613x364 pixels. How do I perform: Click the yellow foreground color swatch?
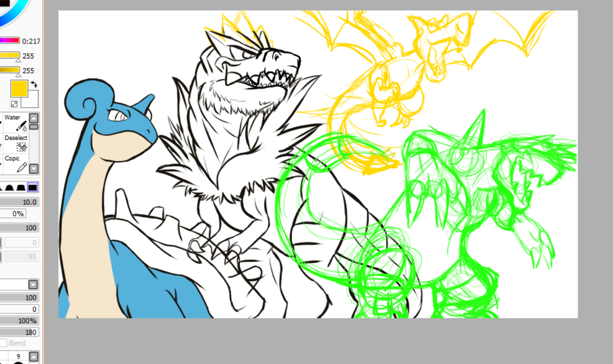pos(19,89)
